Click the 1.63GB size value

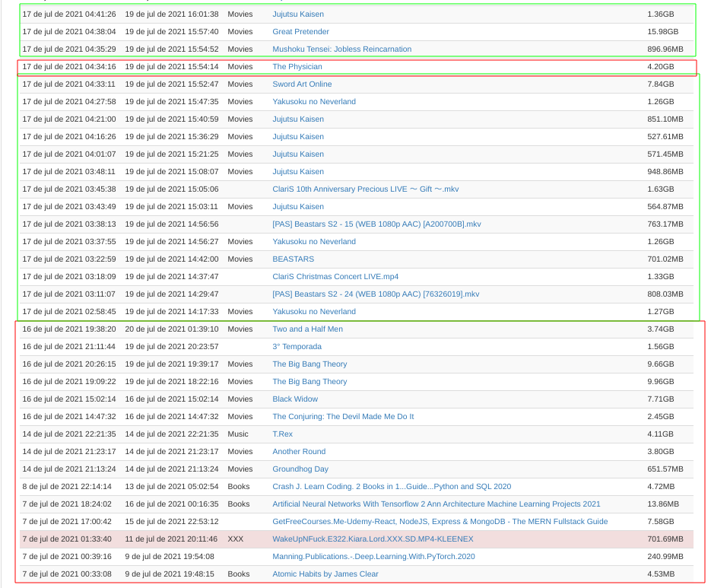pos(661,189)
